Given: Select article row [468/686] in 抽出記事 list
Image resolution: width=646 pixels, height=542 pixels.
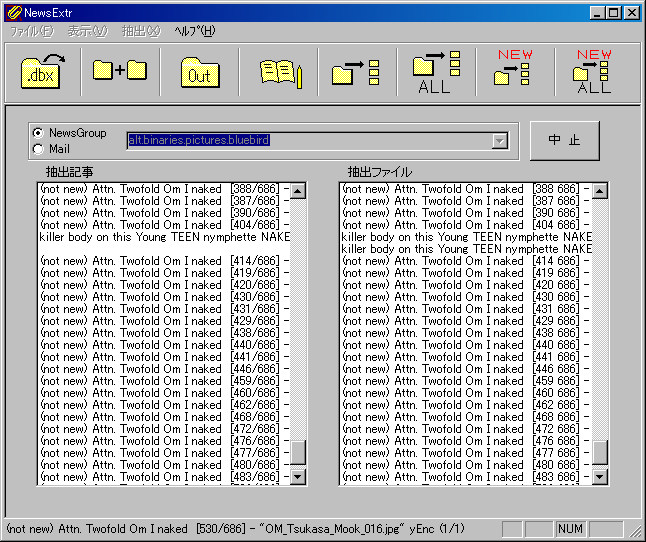Looking at the screenshot, I should point(164,416).
